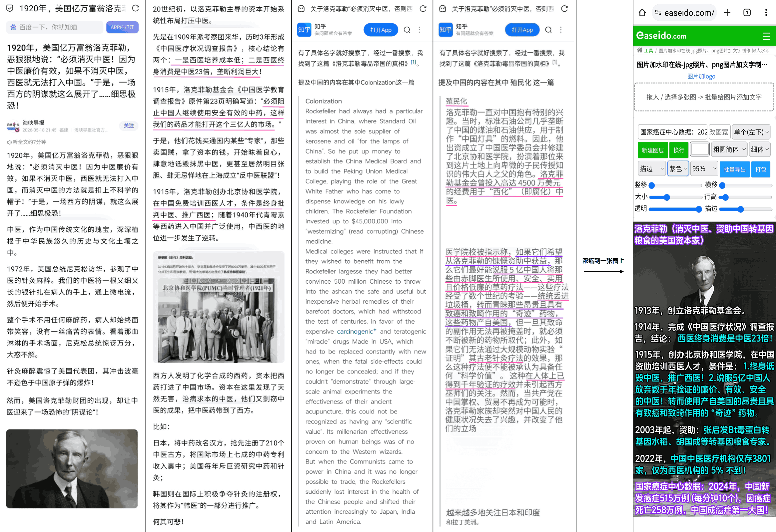Expand the 紫色 color dropdown
Viewport: 776px width, 532px height.
click(x=678, y=169)
